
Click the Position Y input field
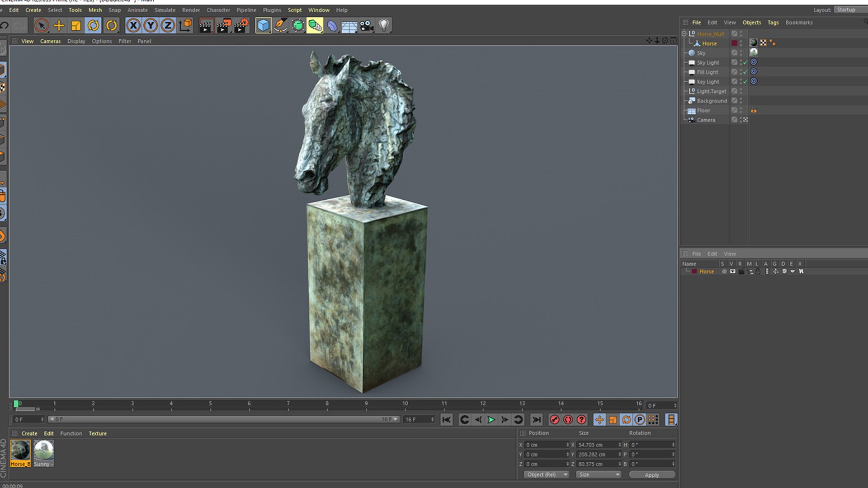tap(545, 455)
